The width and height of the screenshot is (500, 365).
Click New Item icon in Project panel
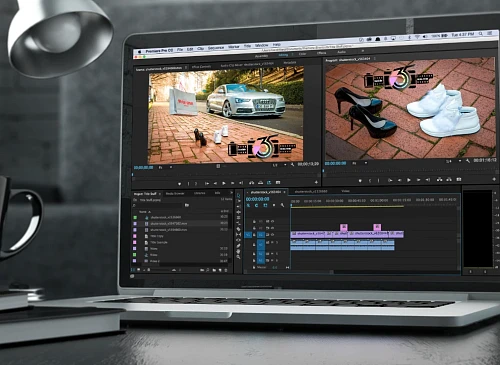click(220, 270)
